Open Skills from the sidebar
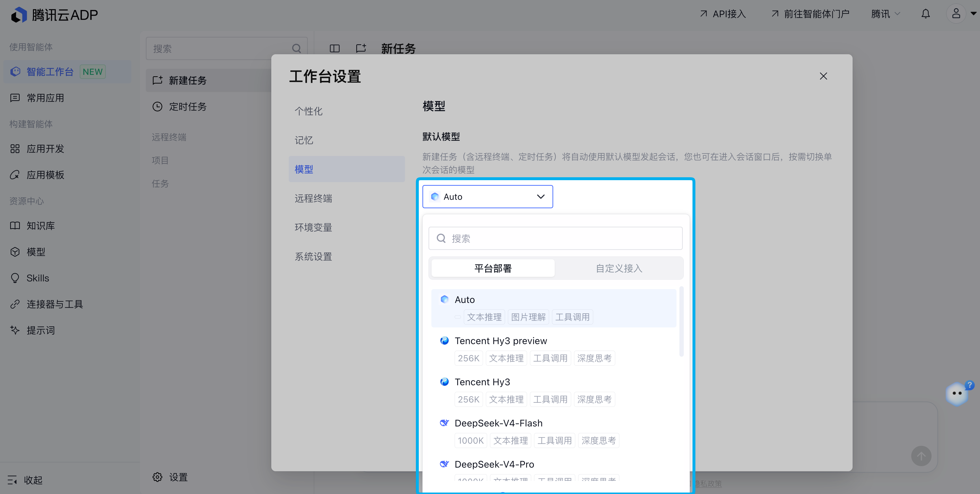The height and width of the screenshot is (494, 980). coord(67,278)
